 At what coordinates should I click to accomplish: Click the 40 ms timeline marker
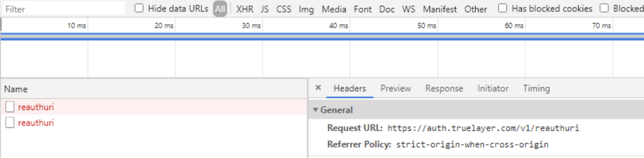(338, 25)
